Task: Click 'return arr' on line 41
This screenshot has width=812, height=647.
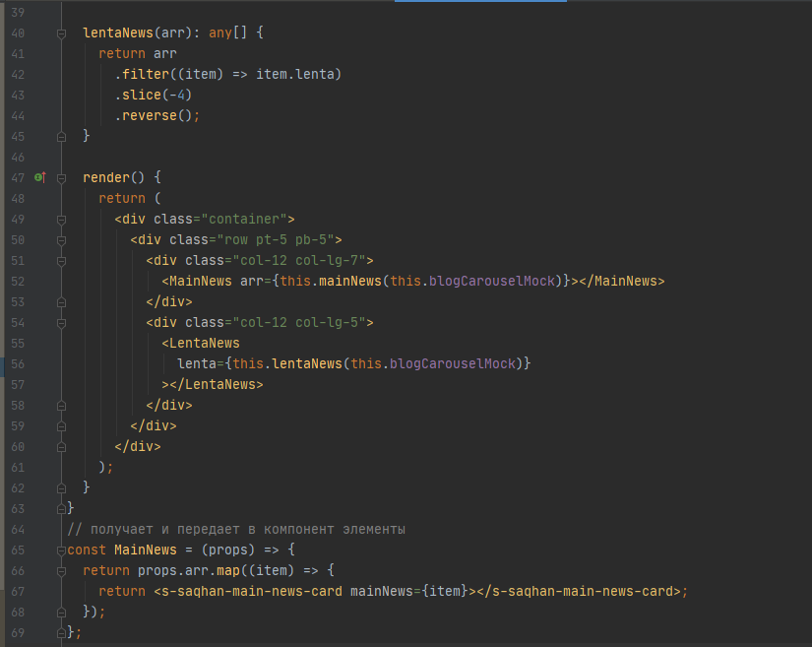Action: pos(138,53)
